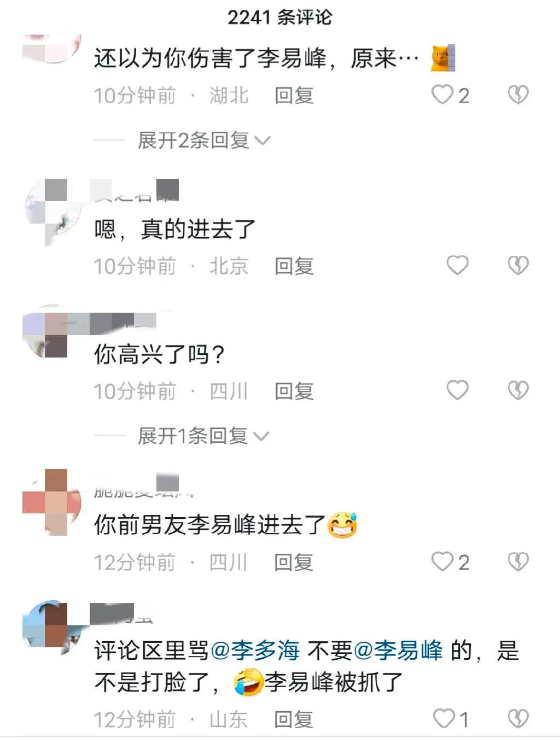Reply to the Hubei comment
Image resolution: width=560 pixels, height=738 pixels.
pos(294,95)
